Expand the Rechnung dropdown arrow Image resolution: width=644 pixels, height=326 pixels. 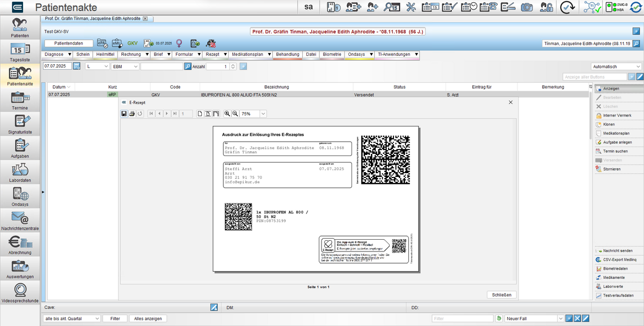coord(146,55)
